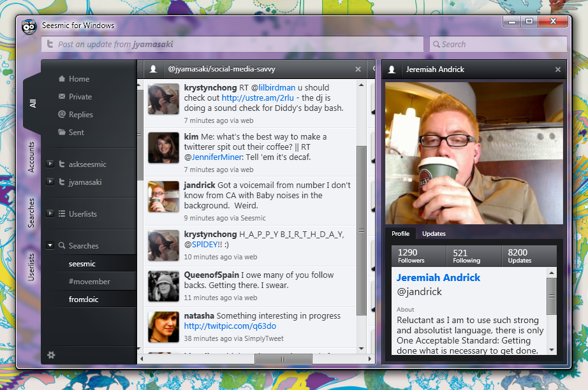Click the Sent folder icon

[62, 132]
